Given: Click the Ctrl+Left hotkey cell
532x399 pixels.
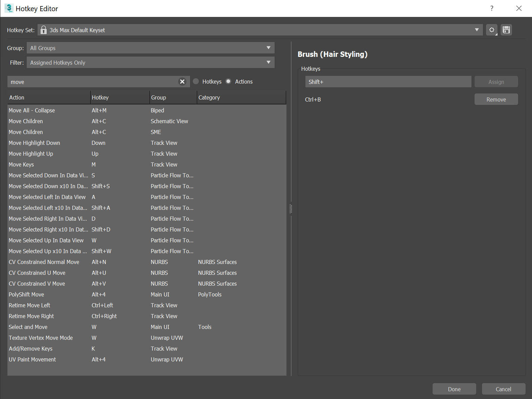Looking at the screenshot, I should 102,305.
